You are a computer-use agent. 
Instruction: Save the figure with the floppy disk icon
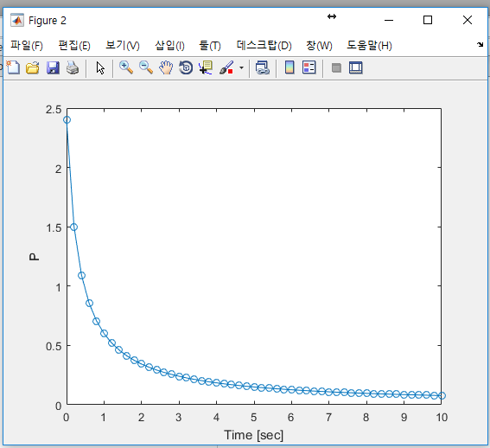[53, 67]
